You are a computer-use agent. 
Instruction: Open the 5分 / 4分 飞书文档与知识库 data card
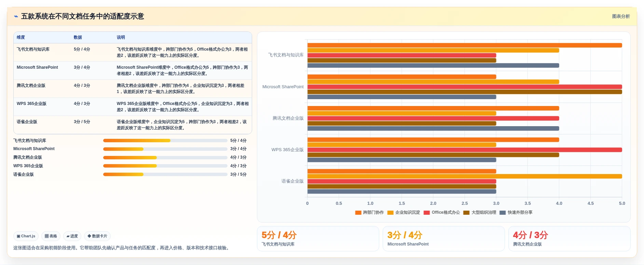point(318,239)
